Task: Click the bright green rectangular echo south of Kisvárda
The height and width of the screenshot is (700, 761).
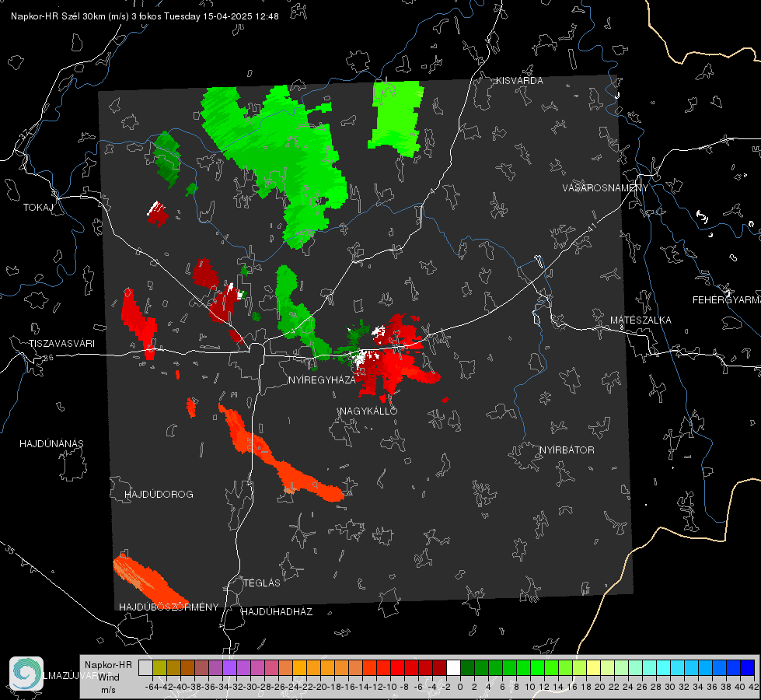Action: 396,118
